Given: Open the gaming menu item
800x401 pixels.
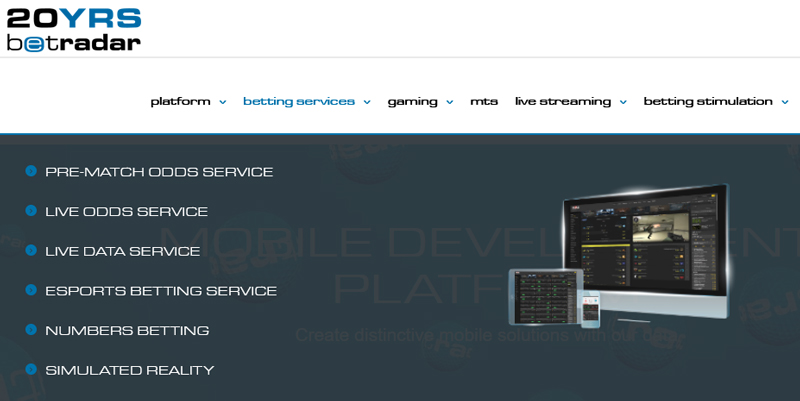Looking at the screenshot, I should pyautogui.click(x=412, y=102).
